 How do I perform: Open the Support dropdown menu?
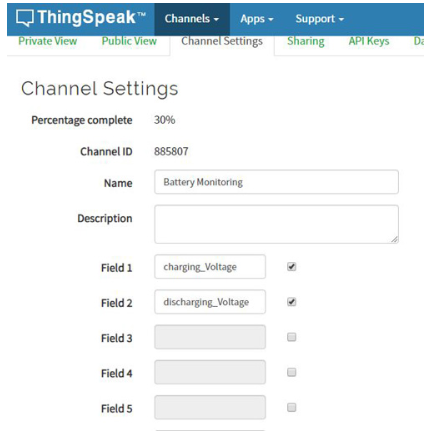coord(319,19)
